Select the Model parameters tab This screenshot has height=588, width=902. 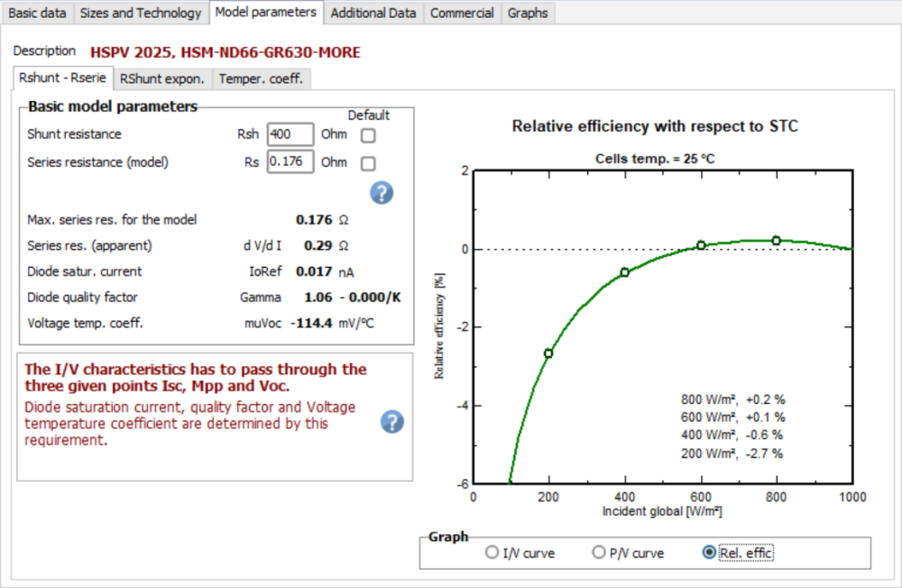coord(266,12)
